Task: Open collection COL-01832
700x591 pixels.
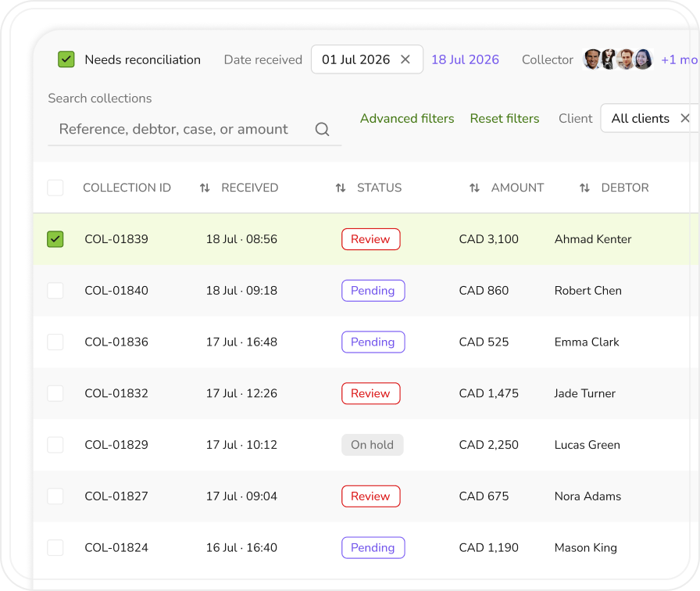Action: [116, 393]
